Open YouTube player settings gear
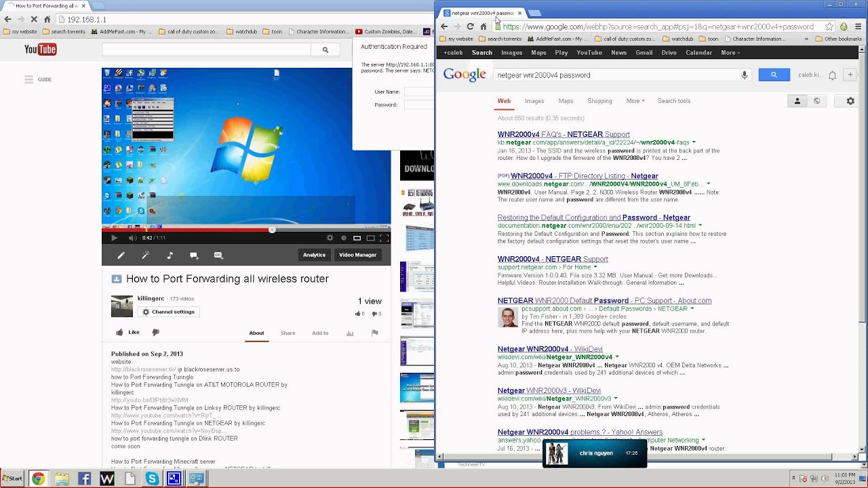The height and width of the screenshot is (488, 868). tap(330, 238)
